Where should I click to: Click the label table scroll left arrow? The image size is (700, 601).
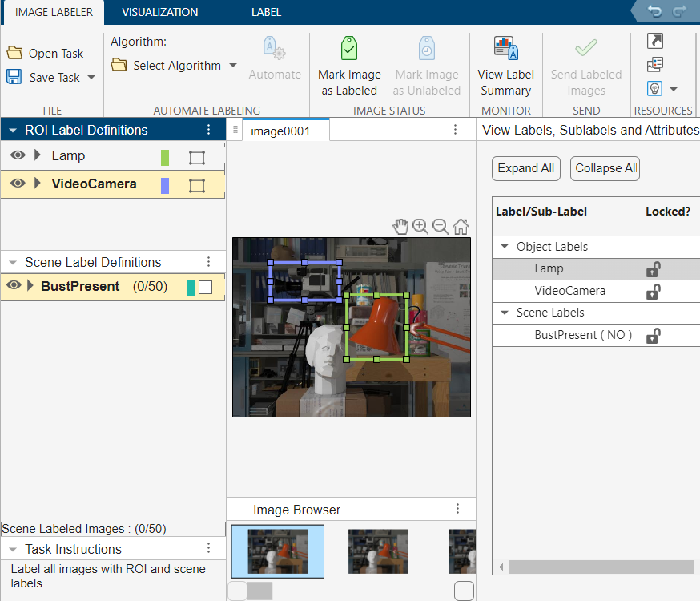coord(501,567)
